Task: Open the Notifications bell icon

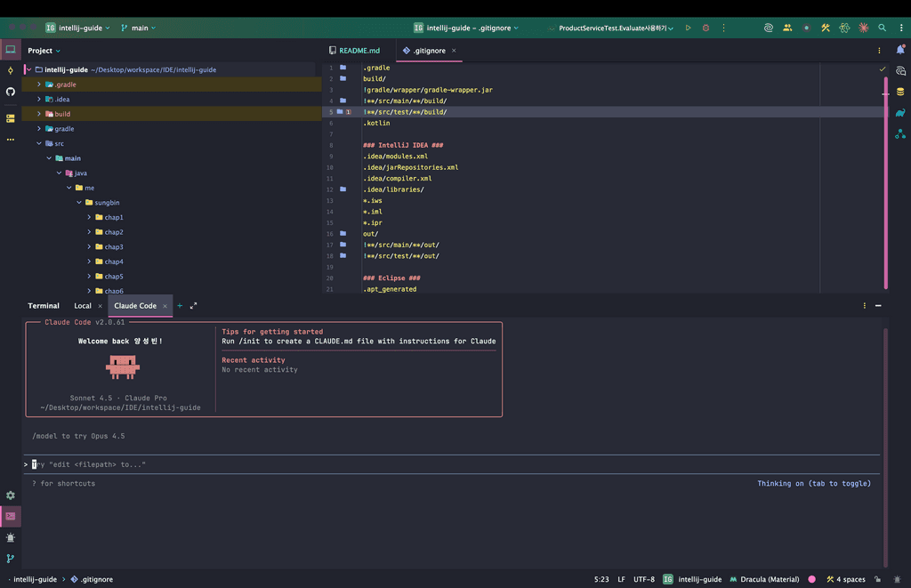Action: pyautogui.click(x=900, y=51)
